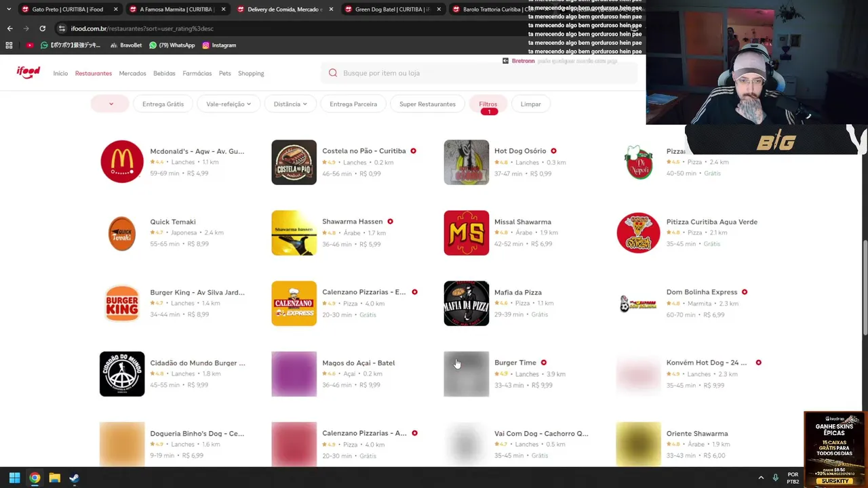Image resolution: width=868 pixels, height=488 pixels.
Task: Toggle the Super Restaurantes filter
Action: [427, 104]
